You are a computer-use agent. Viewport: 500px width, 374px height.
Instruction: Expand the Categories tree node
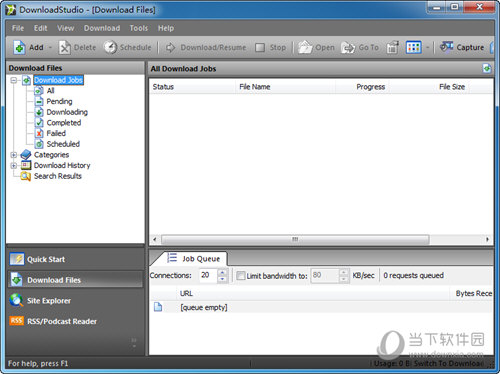point(14,155)
